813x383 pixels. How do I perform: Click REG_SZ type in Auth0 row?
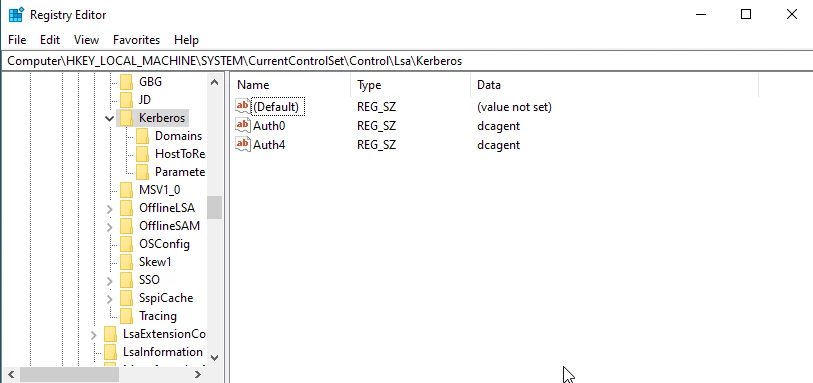pyautogui.click(x=376, y=125)
